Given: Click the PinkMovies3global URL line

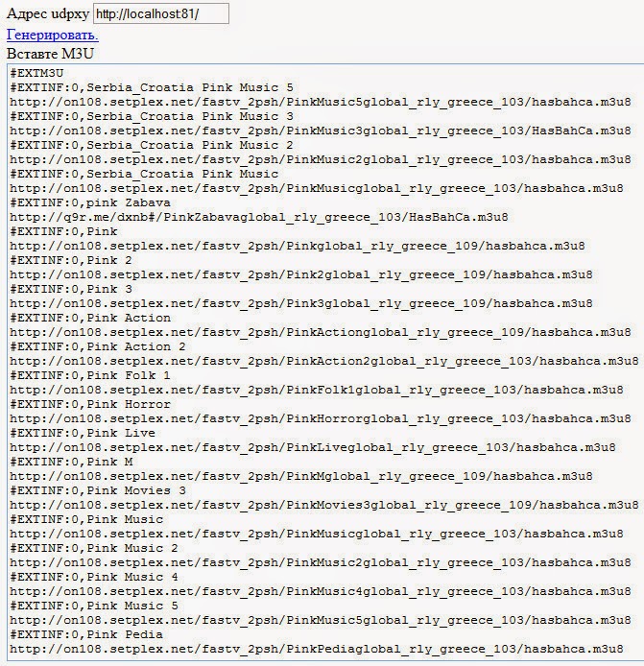Looking at the screenshot, I should pos(324,505).
